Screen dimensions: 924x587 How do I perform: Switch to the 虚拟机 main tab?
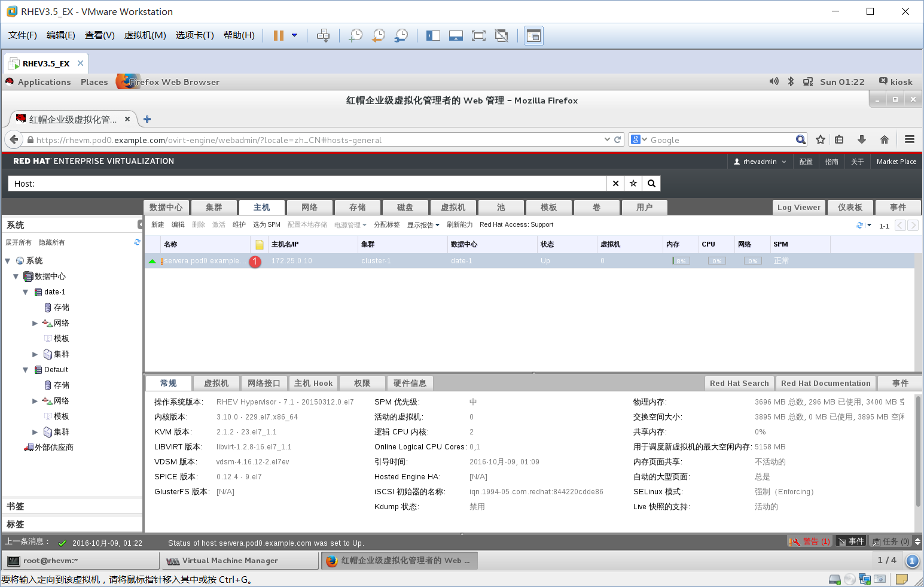(453, 207)
